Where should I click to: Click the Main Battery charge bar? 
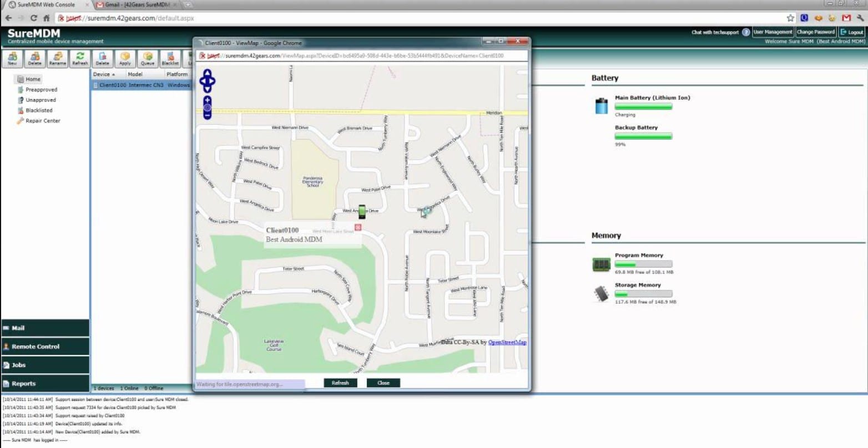click(643, 106)
